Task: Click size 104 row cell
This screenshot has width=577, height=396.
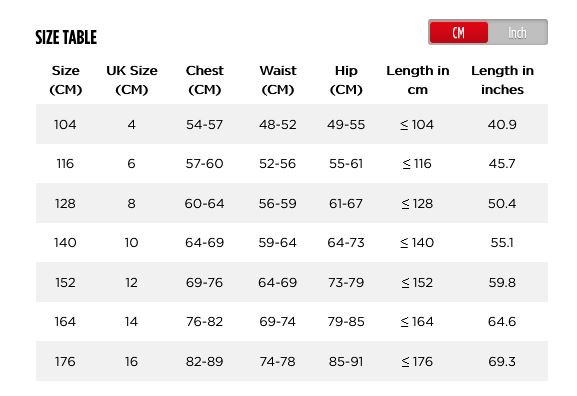Action: click(x=65, y=124)
